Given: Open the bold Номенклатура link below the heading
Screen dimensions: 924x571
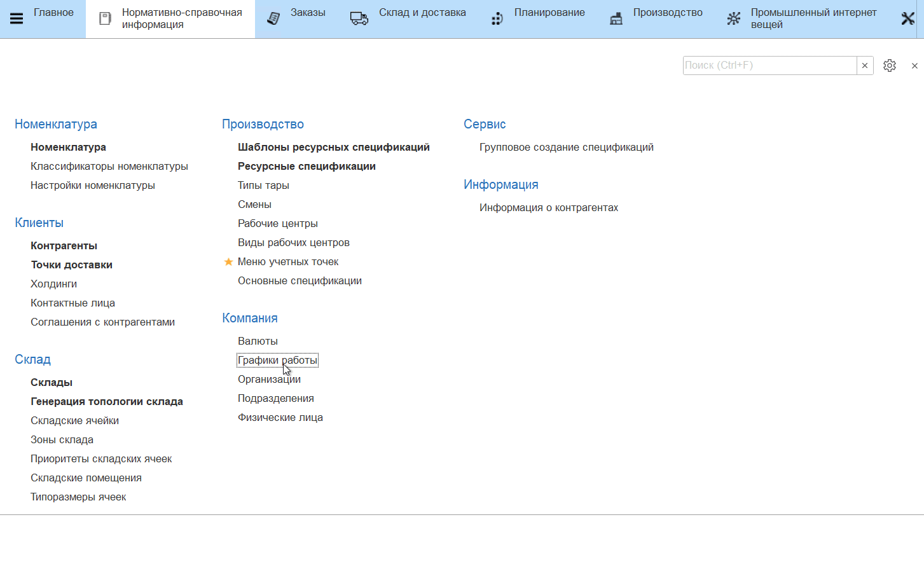Looking at the screenshot, I should coord(68,147).
